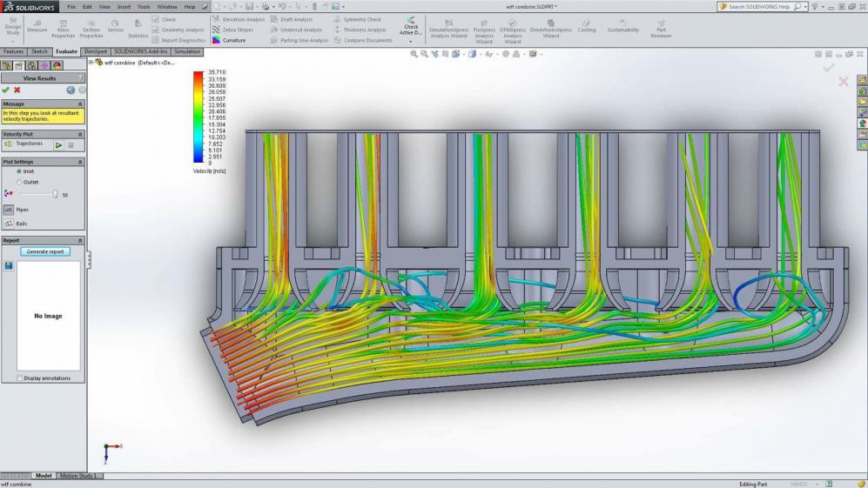Cancel View Results with the red X

click(x=17, y=90)
